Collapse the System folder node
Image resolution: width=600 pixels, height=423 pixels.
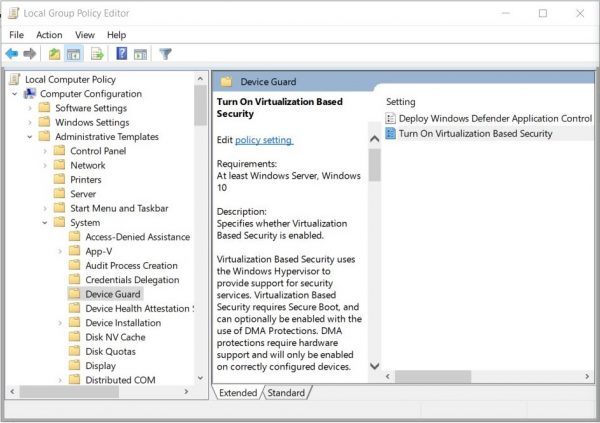point(45,223)
